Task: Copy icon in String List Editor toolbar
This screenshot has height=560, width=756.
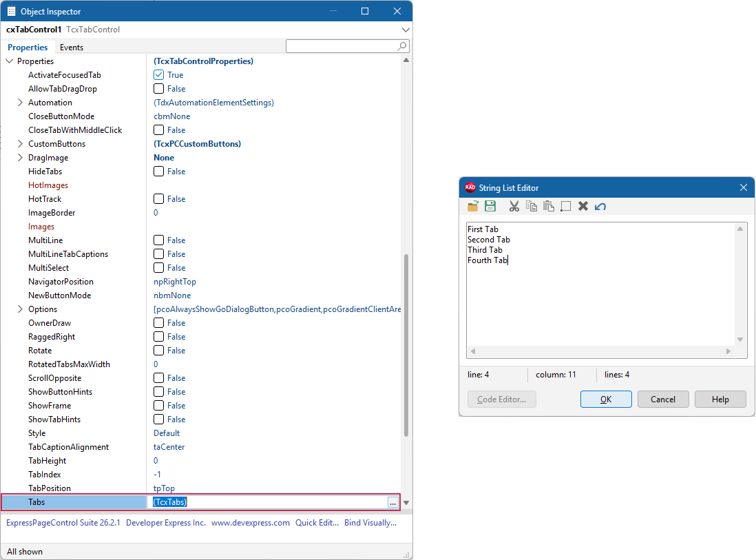Action: coord(532,207)
